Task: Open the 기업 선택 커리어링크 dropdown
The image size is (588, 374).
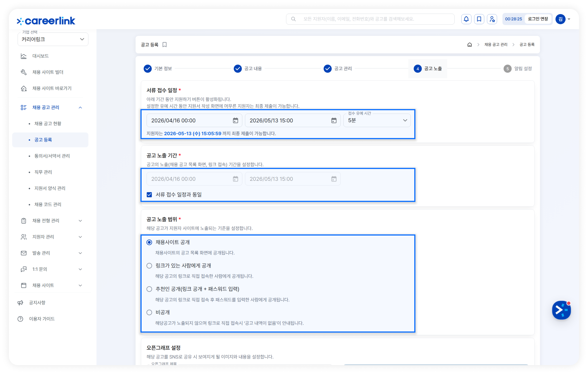Action: coord(53,39)
